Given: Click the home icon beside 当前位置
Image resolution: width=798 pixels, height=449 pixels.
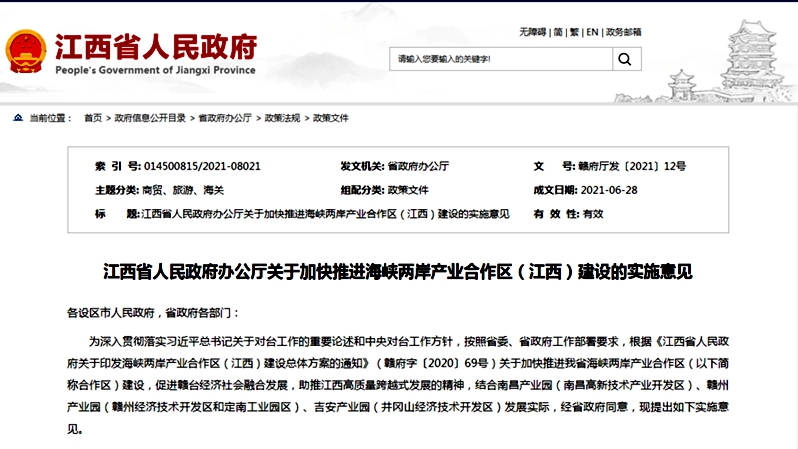Looking at the screenshot, I should [17, 118].
